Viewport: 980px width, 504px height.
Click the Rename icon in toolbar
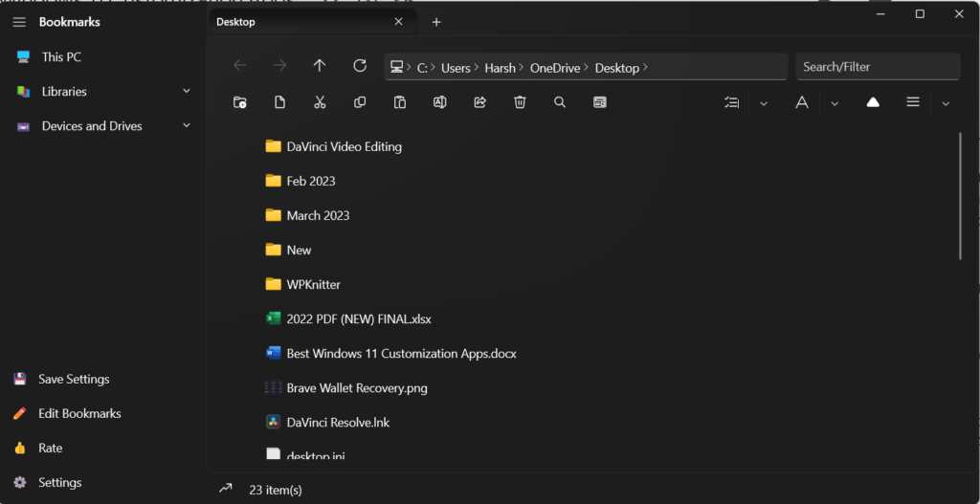click(439, 102)
